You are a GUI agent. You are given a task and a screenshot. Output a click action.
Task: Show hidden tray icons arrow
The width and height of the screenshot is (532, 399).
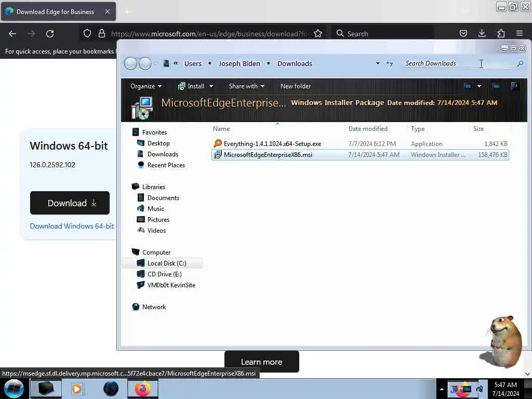pyautogui.click(x=442, y=389)
